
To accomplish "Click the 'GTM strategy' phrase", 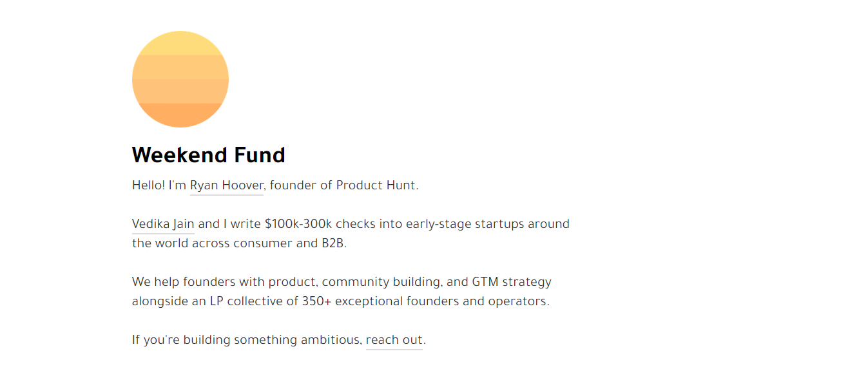I will tap(512, 283).
